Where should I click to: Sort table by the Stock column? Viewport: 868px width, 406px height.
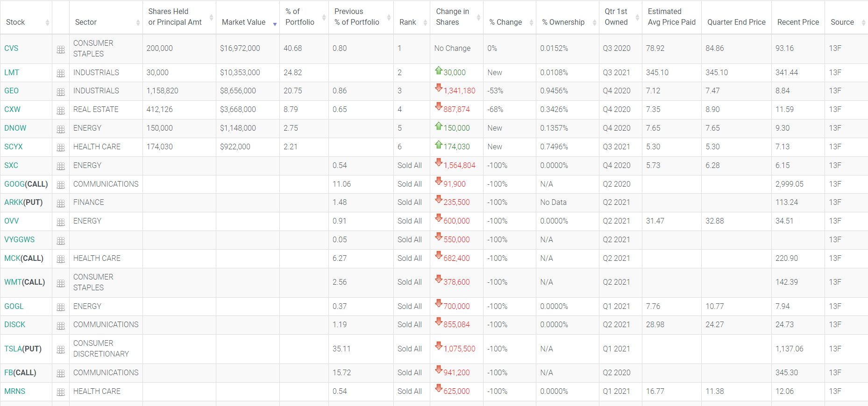26,17
